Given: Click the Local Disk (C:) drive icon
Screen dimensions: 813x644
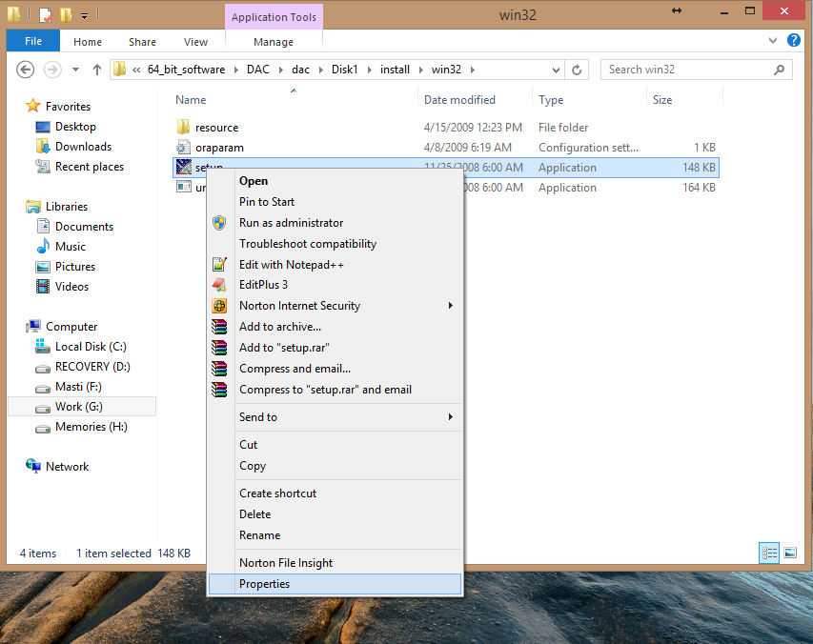Looking at the screenshot, I should (x=43, y=346).
